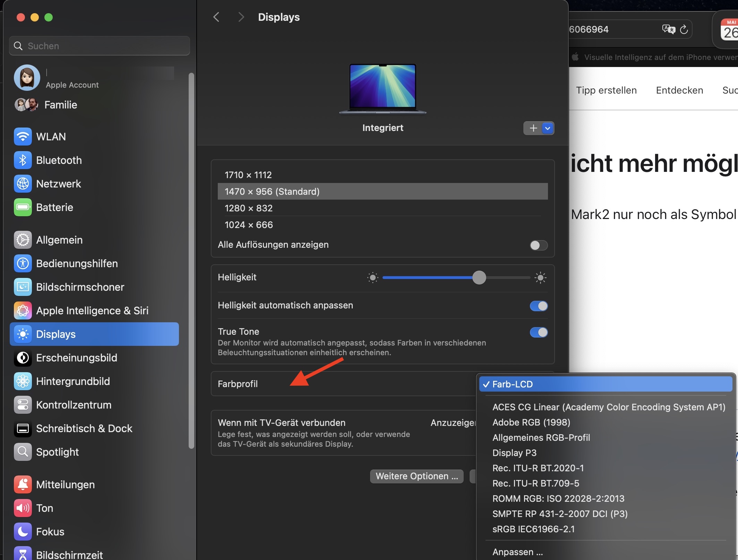Viewport: 738px width, 560px height.
Task: Open Batterie settings icon
Action: pyautogui.click(x=23, y=207)
